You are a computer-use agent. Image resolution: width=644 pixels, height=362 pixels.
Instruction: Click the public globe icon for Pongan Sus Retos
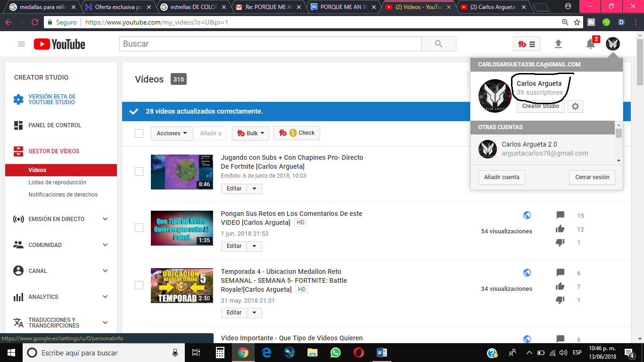[527, 215]
